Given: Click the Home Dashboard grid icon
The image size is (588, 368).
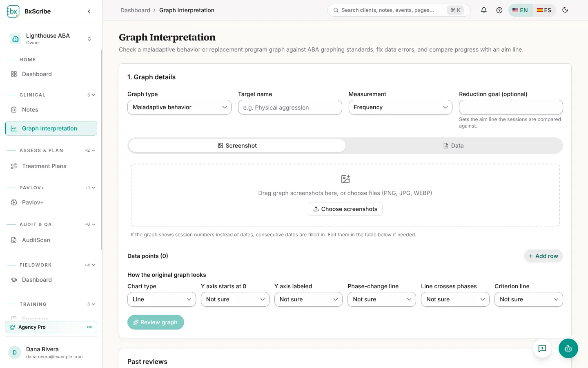Looking at the screenshot, I should pyautogui.click(x=14, y=74).
